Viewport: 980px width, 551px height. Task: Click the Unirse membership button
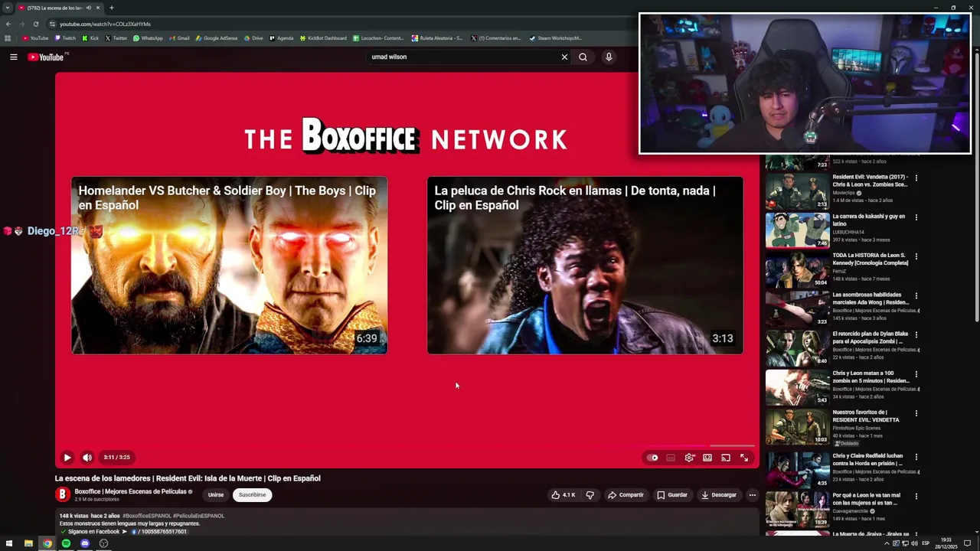pos(216,495)
